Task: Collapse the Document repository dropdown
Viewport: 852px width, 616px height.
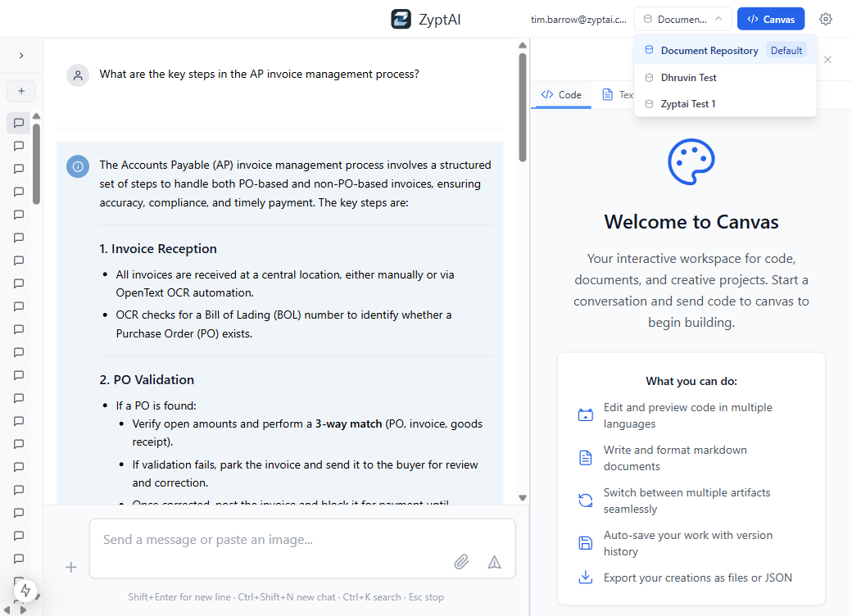Action: [x=683, y=20]
